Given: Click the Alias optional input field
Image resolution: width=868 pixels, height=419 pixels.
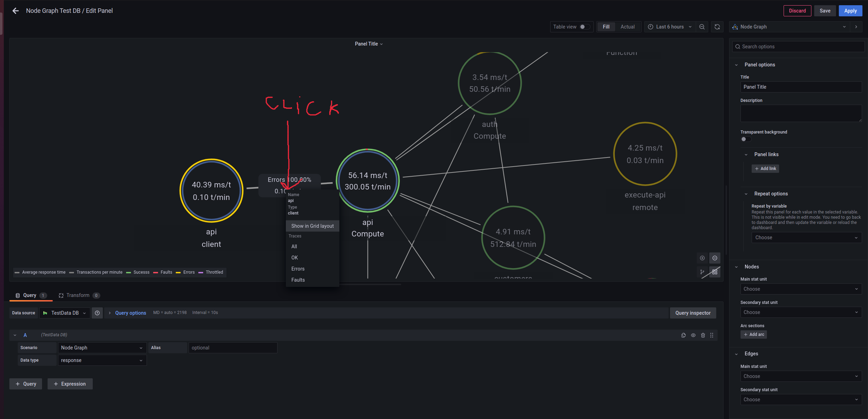Looking at the screenshot, I should (233, 347).
